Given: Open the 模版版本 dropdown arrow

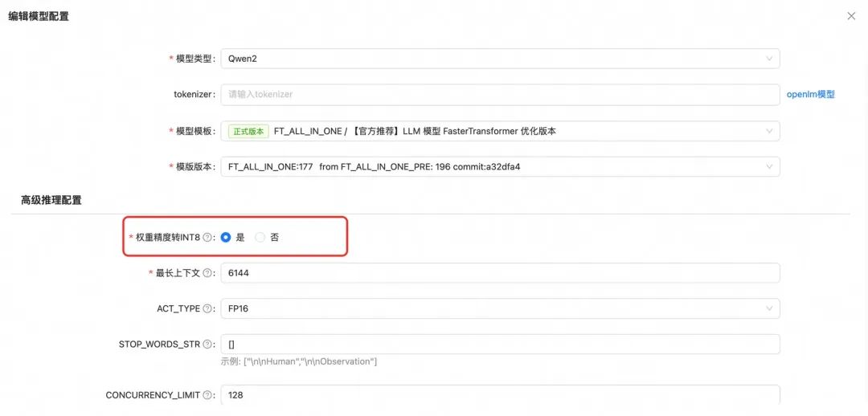Looking at the screenshot, I should [769, 166].
